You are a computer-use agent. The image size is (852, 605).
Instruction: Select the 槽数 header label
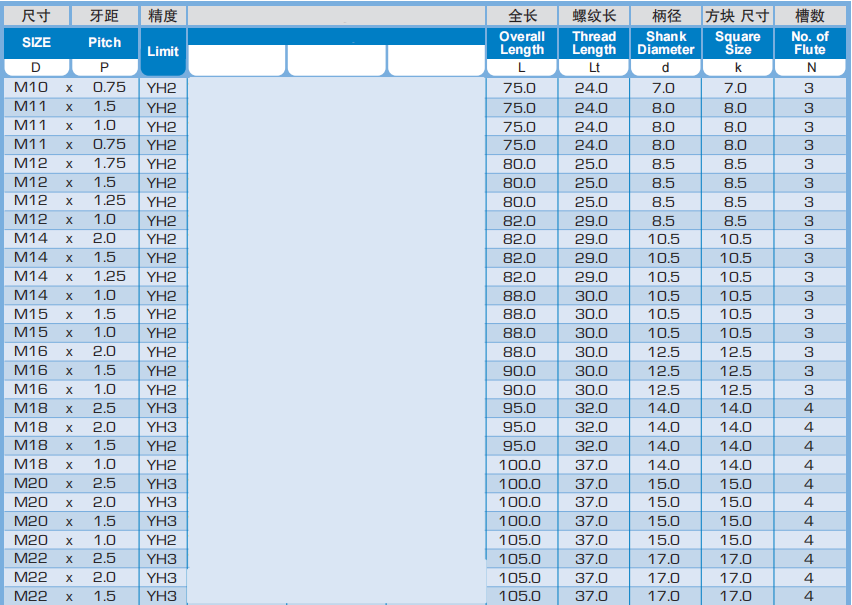click(x=809, y=16)
